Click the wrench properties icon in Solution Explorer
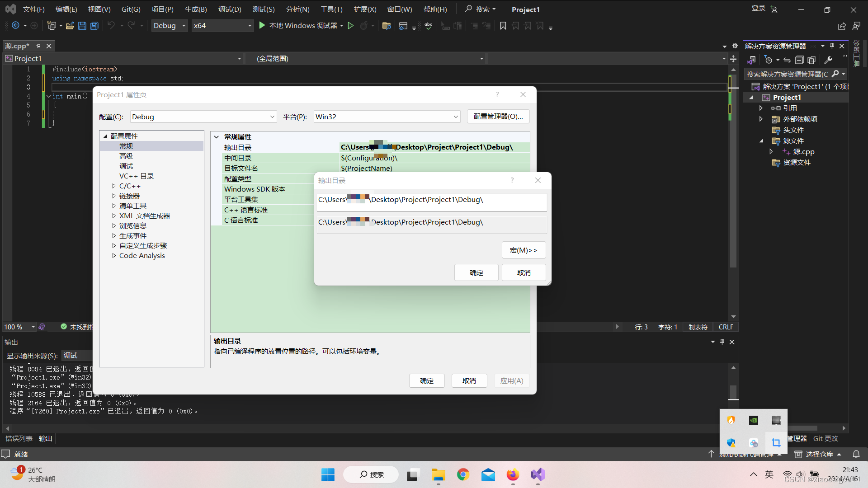 828,60
